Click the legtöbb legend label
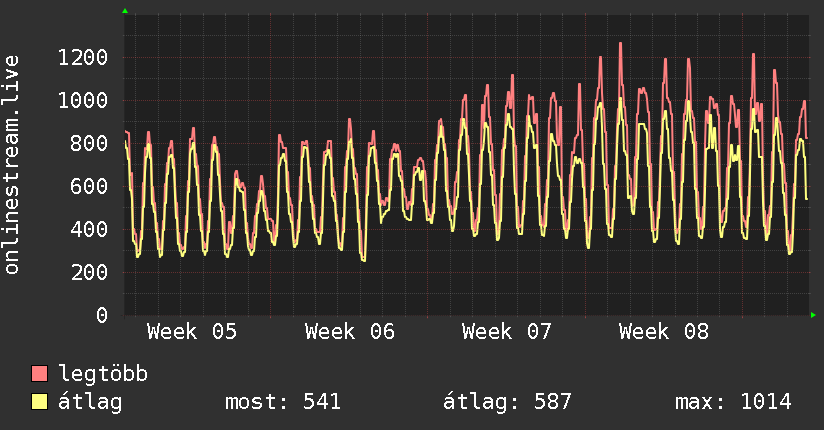The image size is (824, 430). click(103, 374)
